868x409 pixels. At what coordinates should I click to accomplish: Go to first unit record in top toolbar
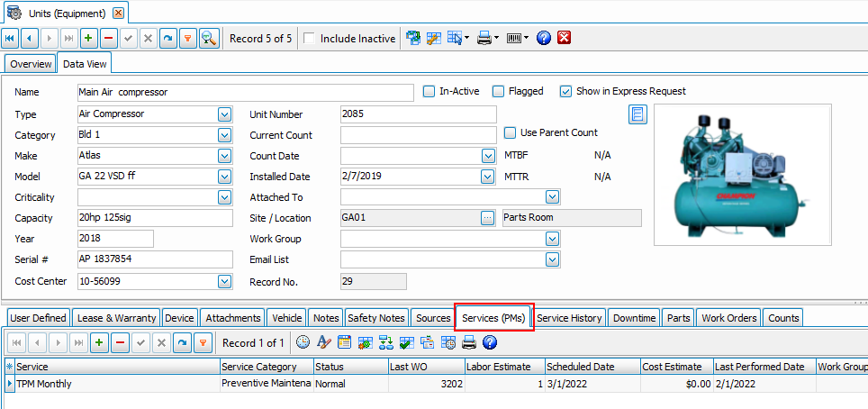click(x=11, y=38)
